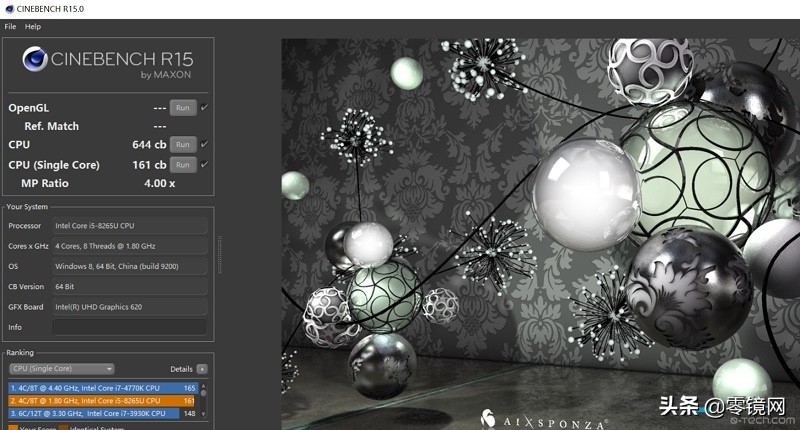Run the CPU (Single Core) benchmark
800x430 pixels.
(182, 164)
